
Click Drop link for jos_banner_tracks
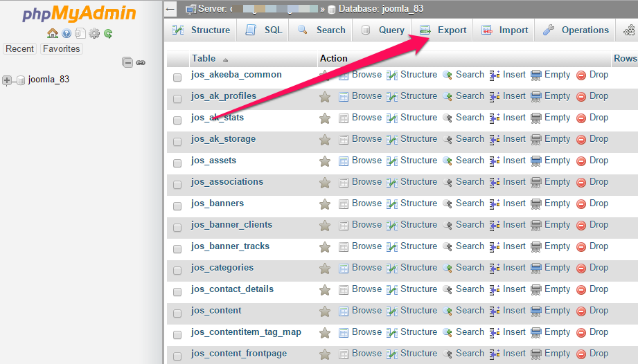point(599,246)
